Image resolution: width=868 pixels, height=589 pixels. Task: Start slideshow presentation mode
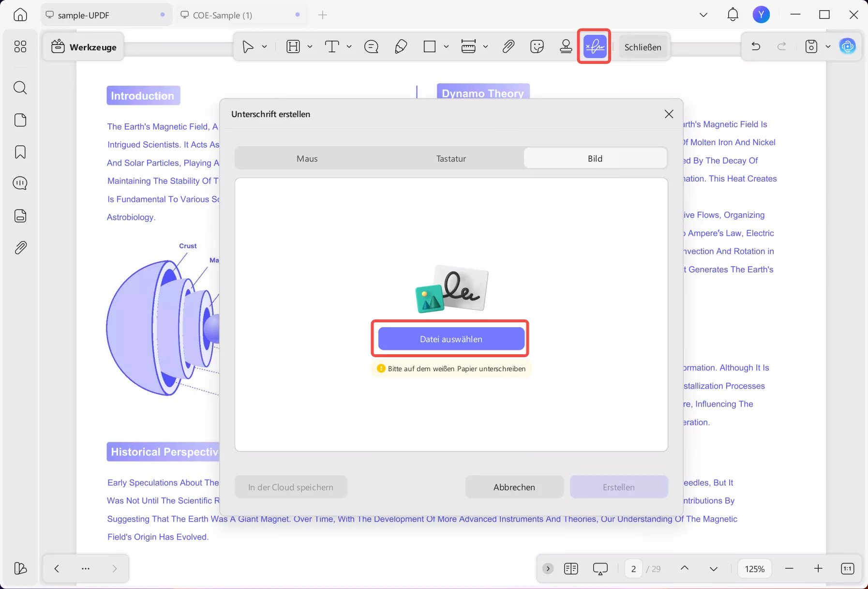pyautogui.click(x=600, y=569)
